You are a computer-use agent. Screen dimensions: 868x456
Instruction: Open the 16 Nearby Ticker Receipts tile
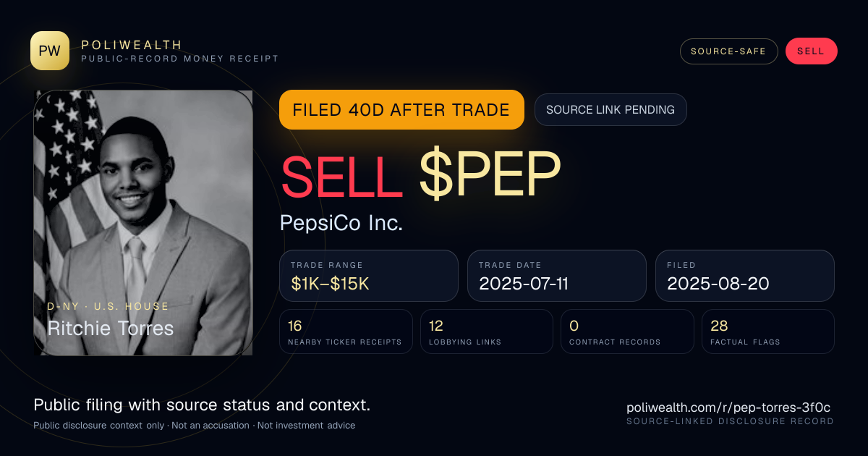pyautogui.click(x=346, y=332)
